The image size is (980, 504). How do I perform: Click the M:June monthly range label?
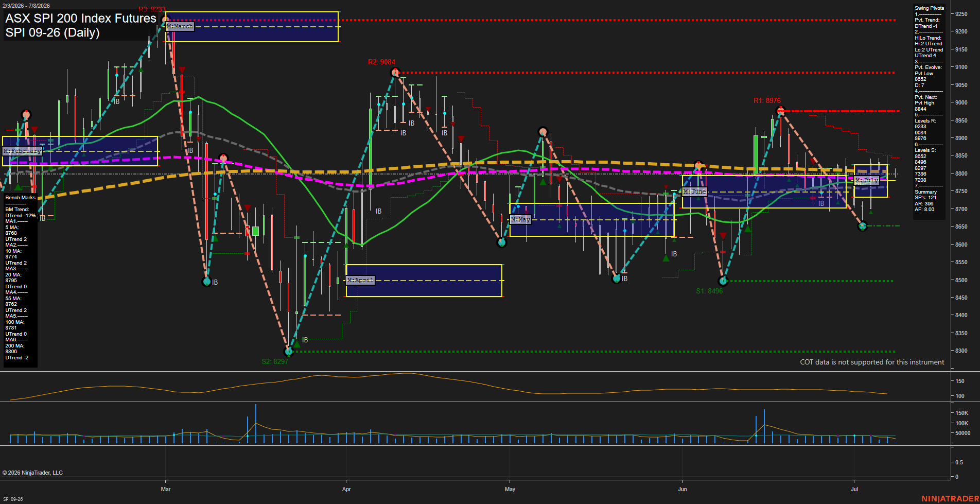coord(695,192)
